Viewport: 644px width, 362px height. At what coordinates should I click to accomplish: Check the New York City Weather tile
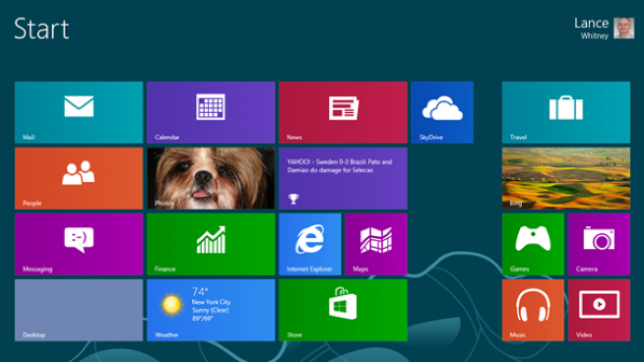click(x=210, y=310)
